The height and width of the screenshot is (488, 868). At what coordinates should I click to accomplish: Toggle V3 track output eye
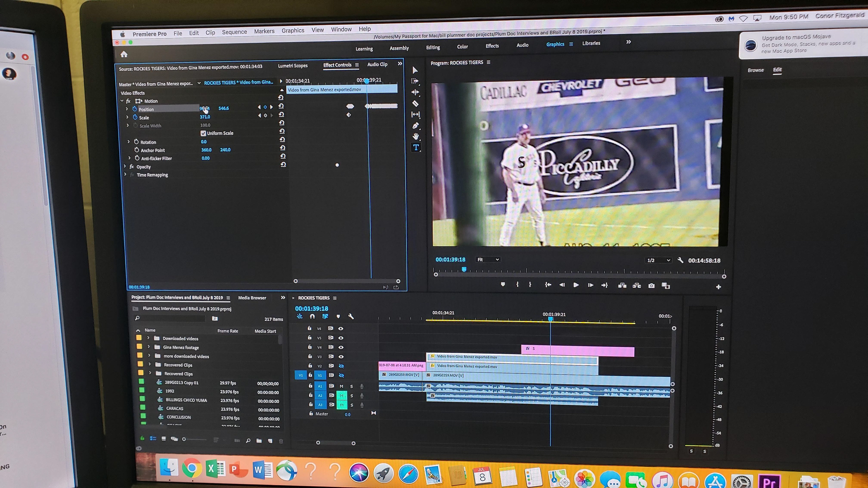pyautogui.click(x=341, y=356)
